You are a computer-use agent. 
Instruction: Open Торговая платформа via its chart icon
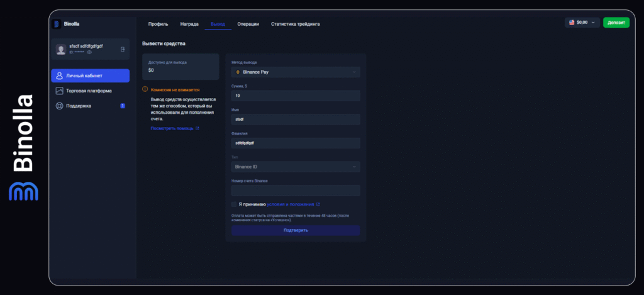[60, 91]
